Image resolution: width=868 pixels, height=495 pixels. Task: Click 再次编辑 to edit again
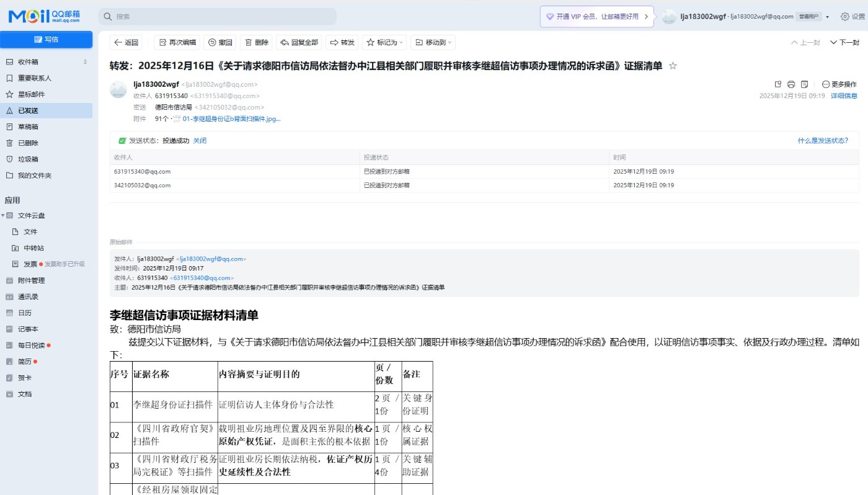(177, 42)
